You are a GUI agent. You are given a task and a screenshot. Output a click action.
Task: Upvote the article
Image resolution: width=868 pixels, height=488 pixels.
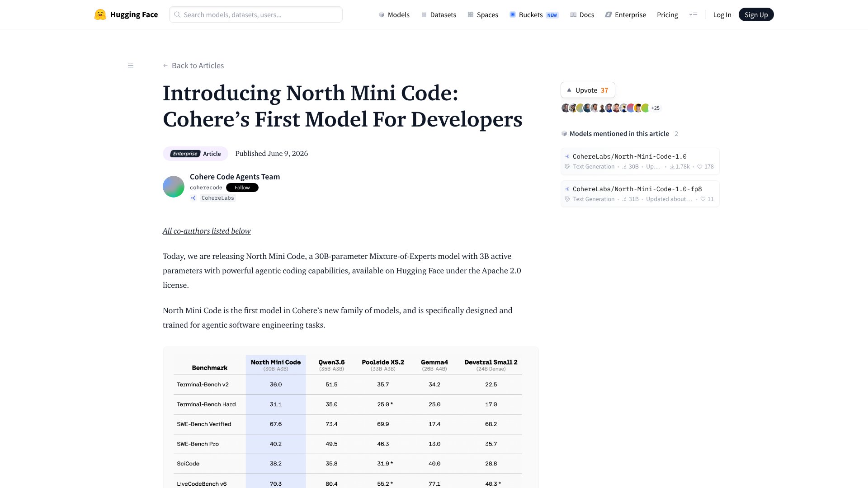[588, 90]
